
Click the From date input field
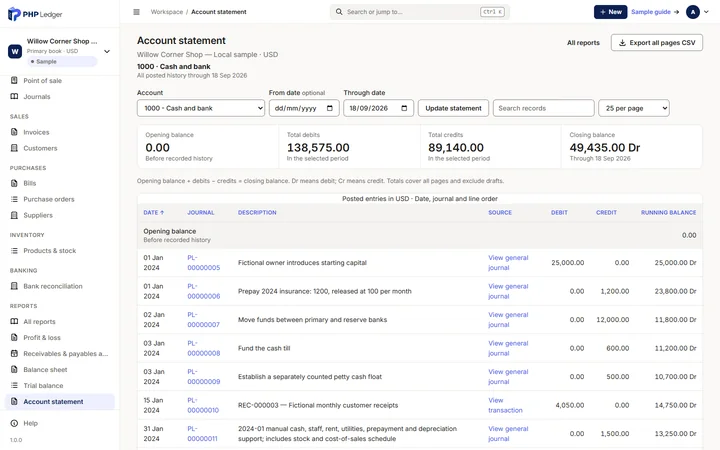click(304, 108)
